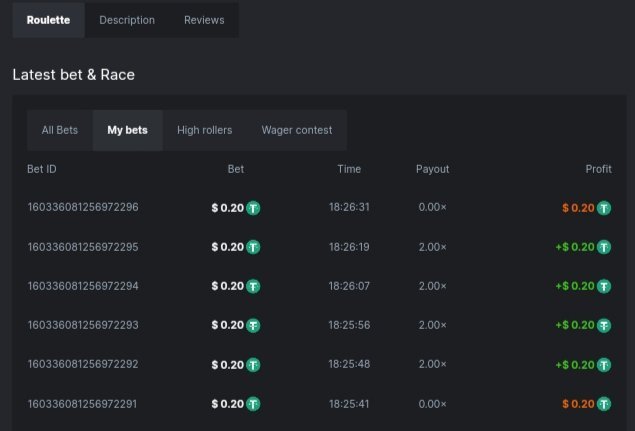This screenshot has height=431, width=635.
Task: Click Tether icon beside profit at 18:26:19
Action: 604,247
